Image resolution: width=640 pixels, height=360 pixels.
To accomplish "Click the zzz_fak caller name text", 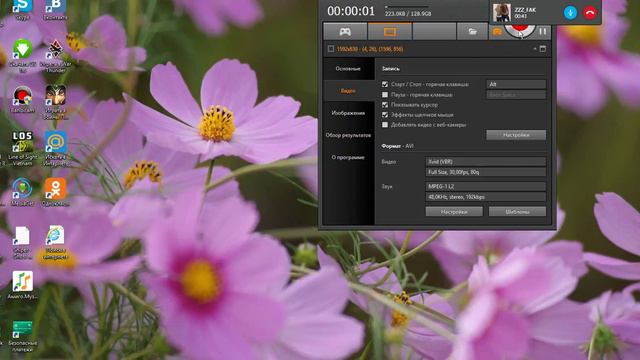I will [525, 10].
